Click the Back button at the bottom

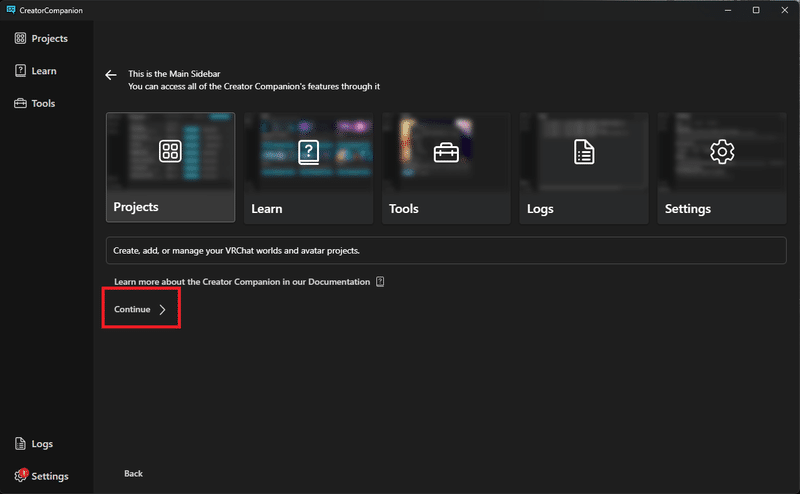point(133,474)
